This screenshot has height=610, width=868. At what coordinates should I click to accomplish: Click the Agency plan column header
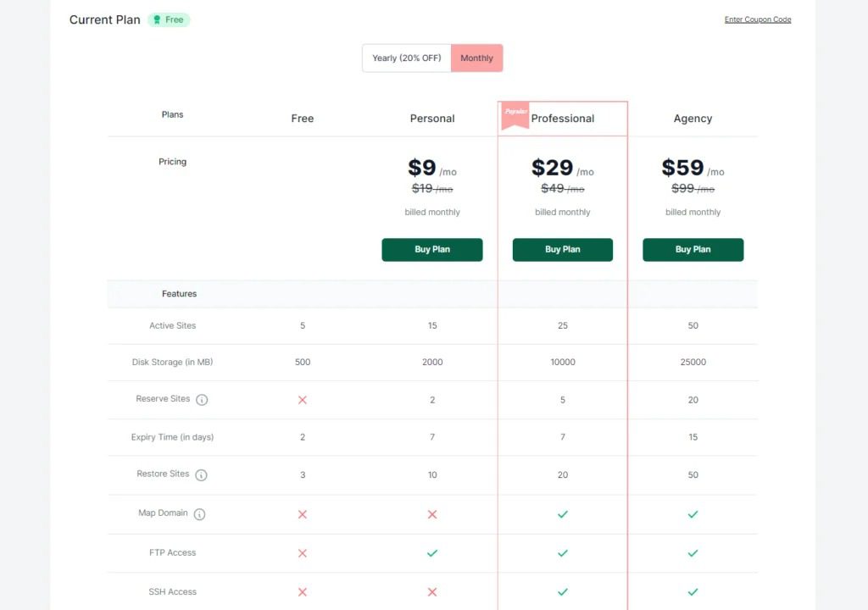(693, 119)
